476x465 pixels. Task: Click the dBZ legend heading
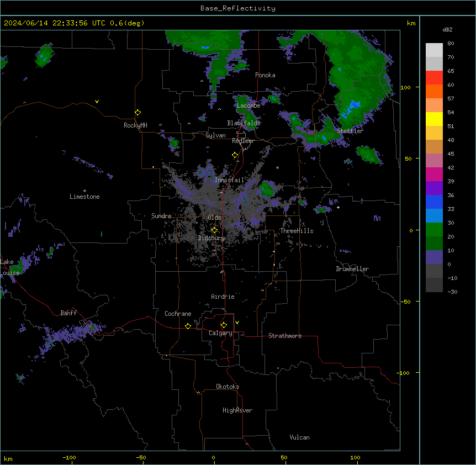(x=447, y=29)
